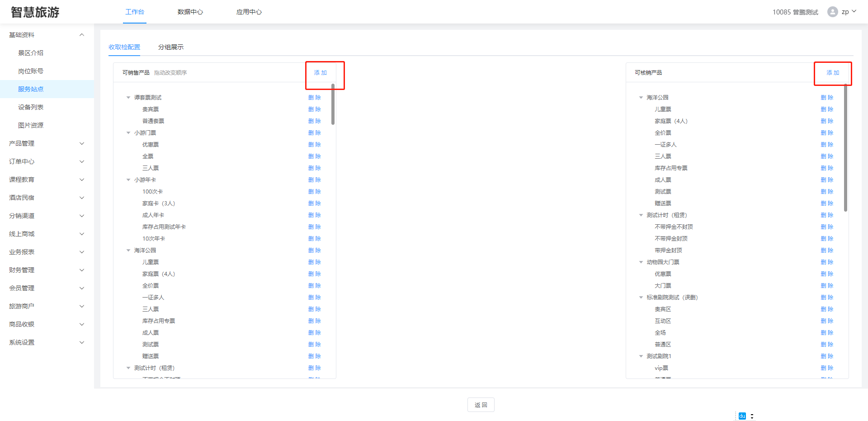Switch to the 分组展示 tab

pos(170,47)
